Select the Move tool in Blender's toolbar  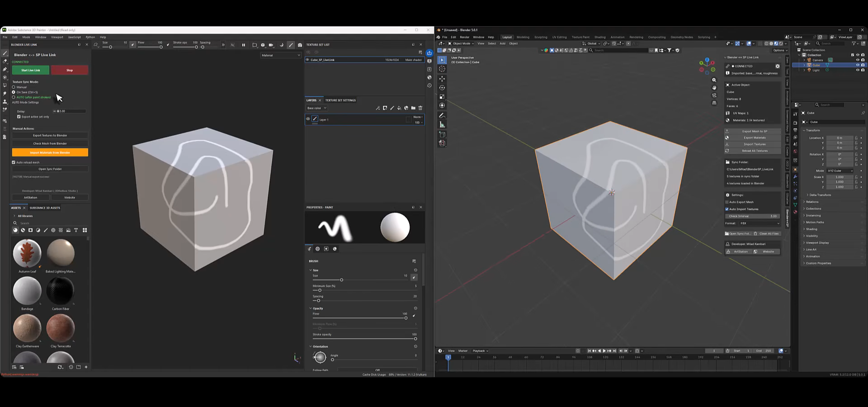442,79
